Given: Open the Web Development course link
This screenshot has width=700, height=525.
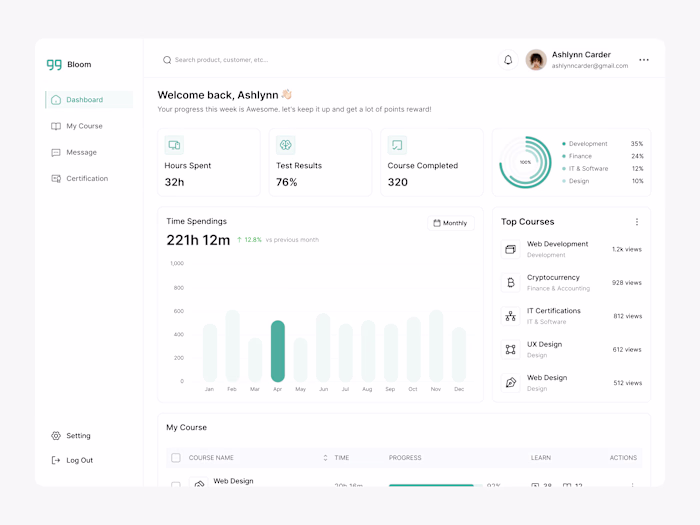Looking at the screenshot, I should click(558, 244).
